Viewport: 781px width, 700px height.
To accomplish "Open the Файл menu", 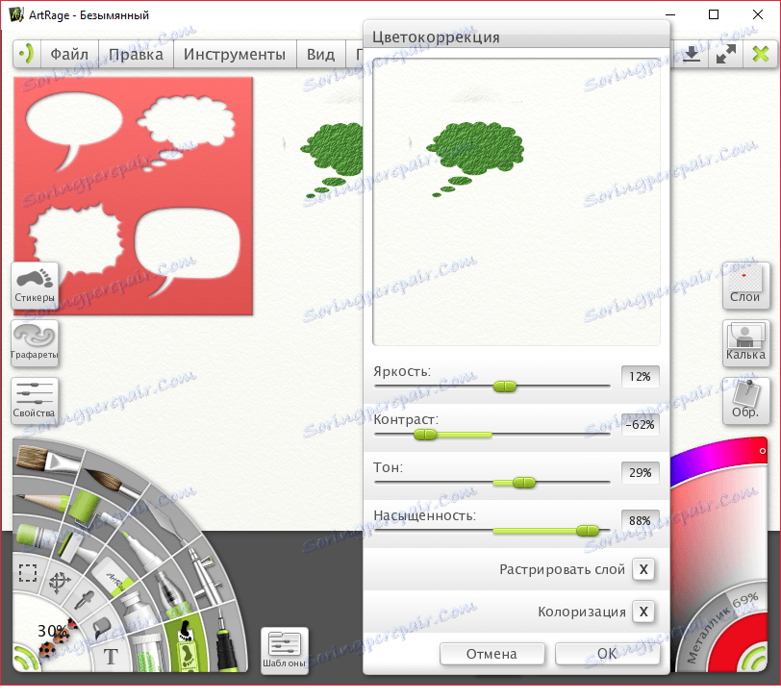I will click(x=69, y=54).
